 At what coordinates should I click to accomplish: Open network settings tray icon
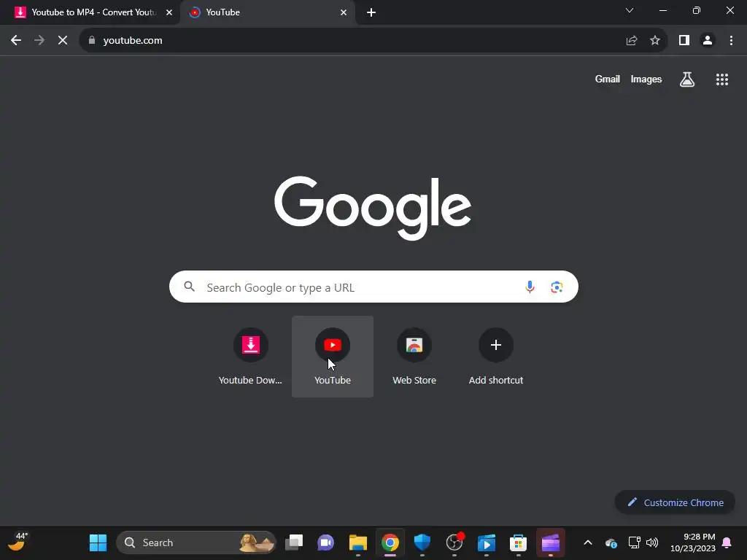click(x=634, y=542)
